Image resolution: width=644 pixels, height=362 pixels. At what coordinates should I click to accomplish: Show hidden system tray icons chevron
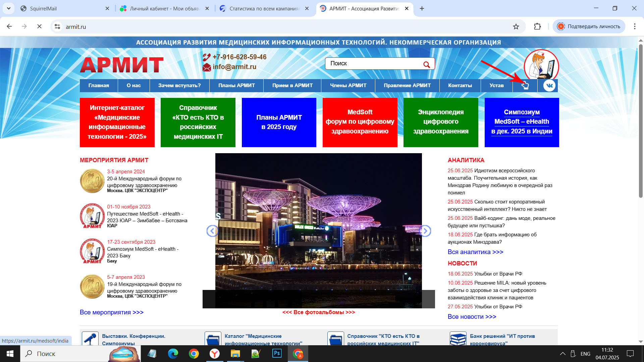pyautogui.click(x=563, y=354)
